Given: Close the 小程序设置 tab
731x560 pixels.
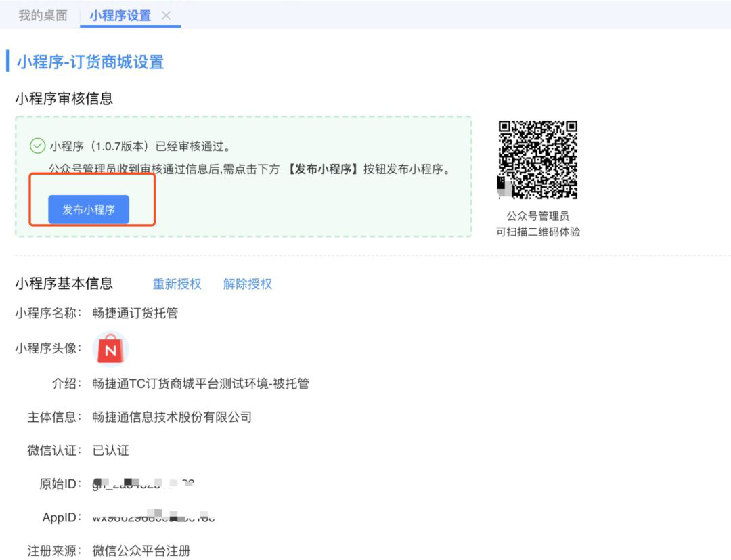Looking at the screenshot, I should [x=166, y=16].
